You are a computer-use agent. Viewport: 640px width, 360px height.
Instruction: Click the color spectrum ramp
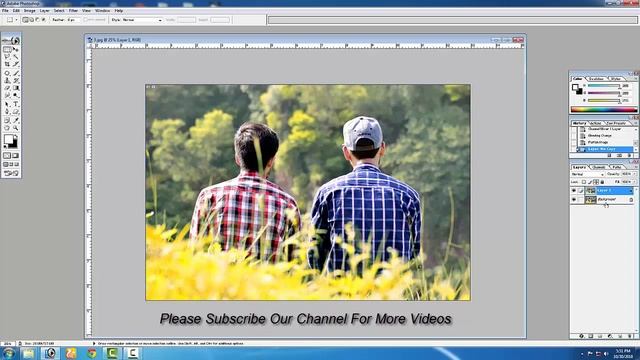(604, 109)
